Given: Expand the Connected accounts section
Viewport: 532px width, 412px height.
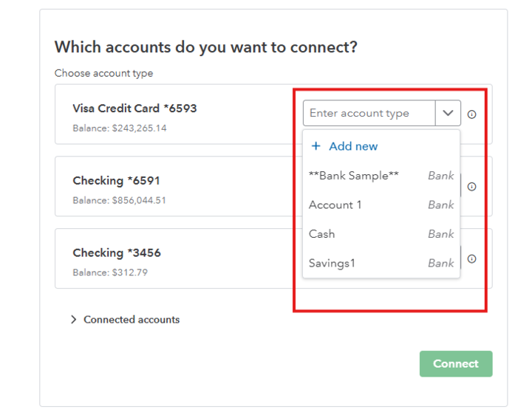Looking at the screenshot, I should click(74, 320).
